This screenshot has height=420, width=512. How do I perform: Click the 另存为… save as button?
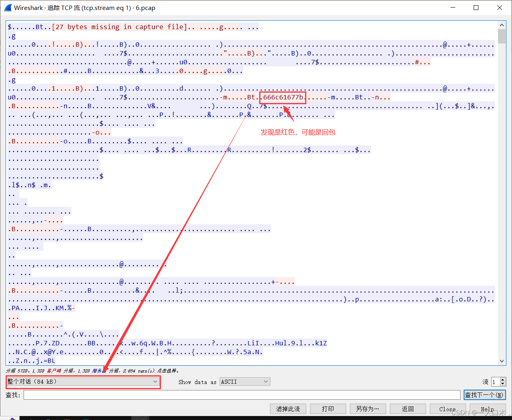(x=368, y=408)
